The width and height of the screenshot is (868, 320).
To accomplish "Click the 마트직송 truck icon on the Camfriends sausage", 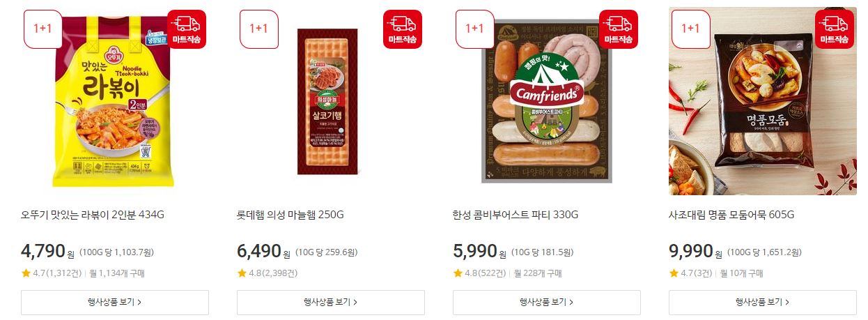I will click(619, 29).
